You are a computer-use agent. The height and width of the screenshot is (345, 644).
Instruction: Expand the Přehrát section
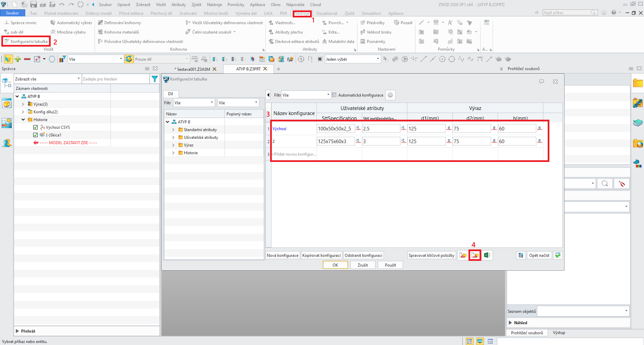(x=17, y=331)
